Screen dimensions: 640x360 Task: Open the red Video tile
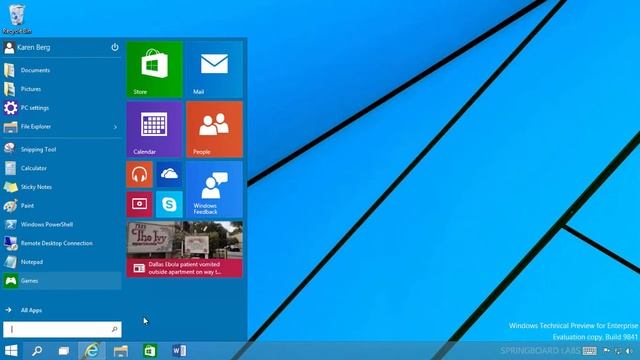click(x=140, y=204)
